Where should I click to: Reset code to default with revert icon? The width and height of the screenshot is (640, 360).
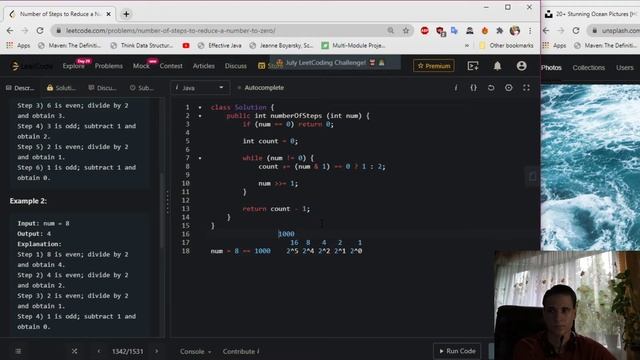coord(491,88)
